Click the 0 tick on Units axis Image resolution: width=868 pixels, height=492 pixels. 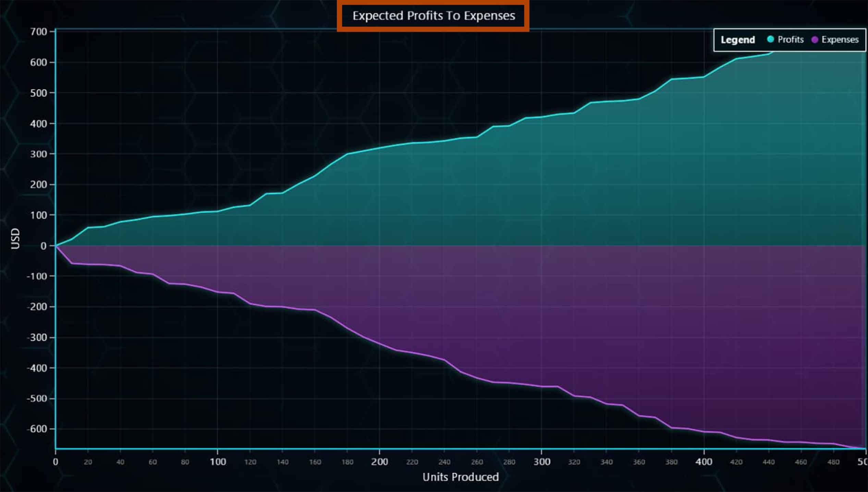(56, 462)
